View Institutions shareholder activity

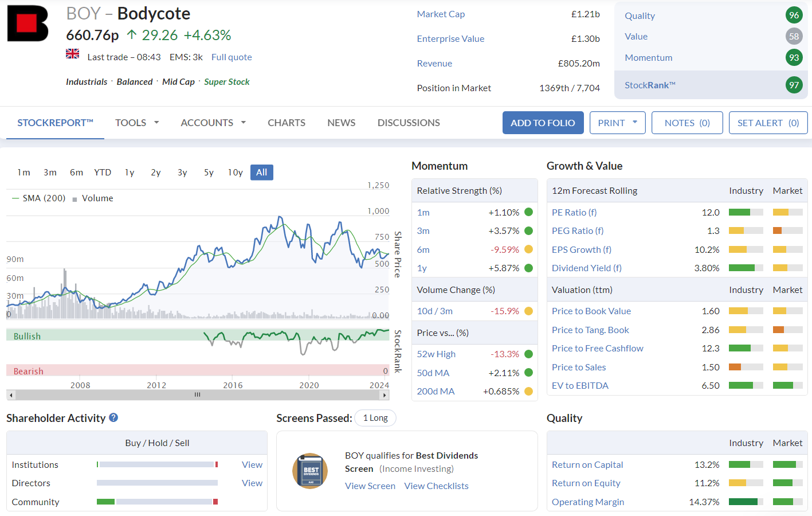(252, 465)
